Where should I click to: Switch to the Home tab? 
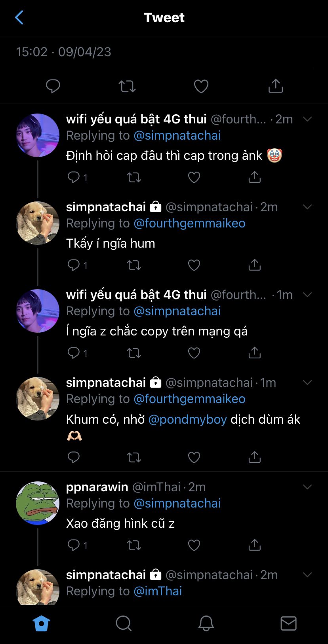point(41,624)
